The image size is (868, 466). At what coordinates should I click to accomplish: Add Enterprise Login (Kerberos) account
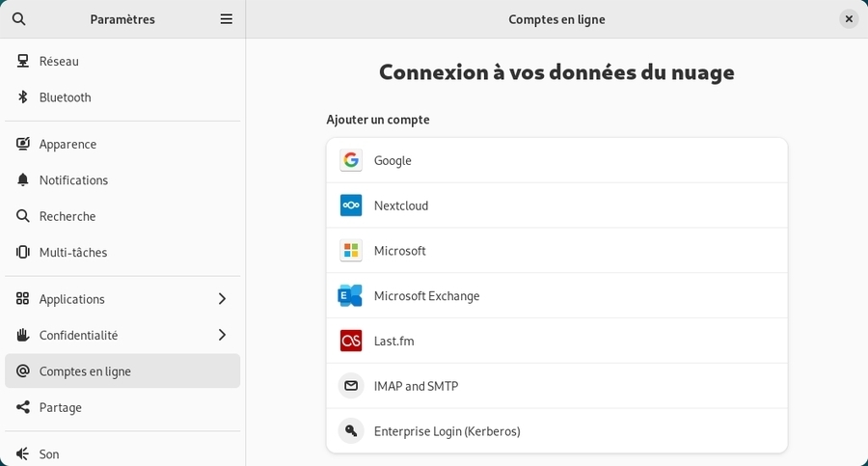[x=556, y=431]
